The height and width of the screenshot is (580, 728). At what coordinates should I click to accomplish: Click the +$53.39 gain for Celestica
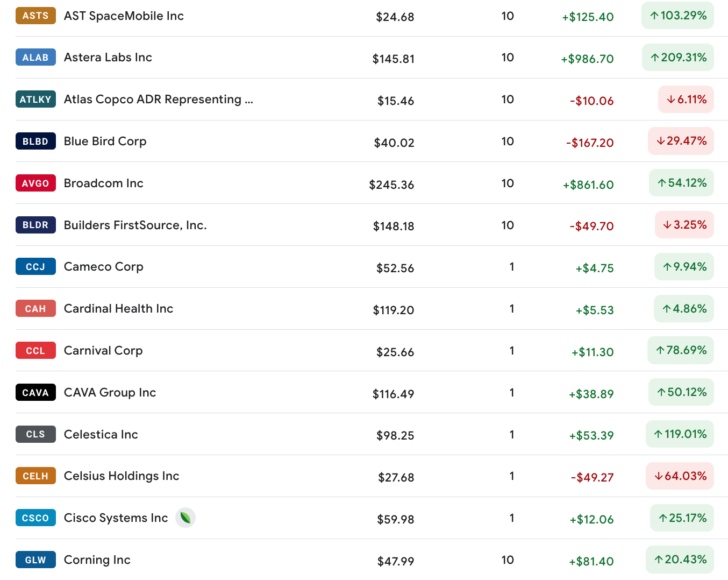click(591, 435)
